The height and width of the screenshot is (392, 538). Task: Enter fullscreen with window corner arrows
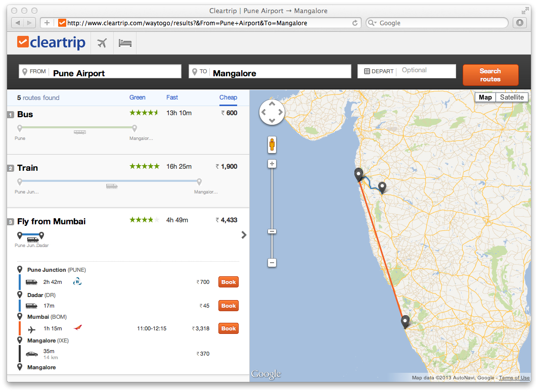[525, 11]
